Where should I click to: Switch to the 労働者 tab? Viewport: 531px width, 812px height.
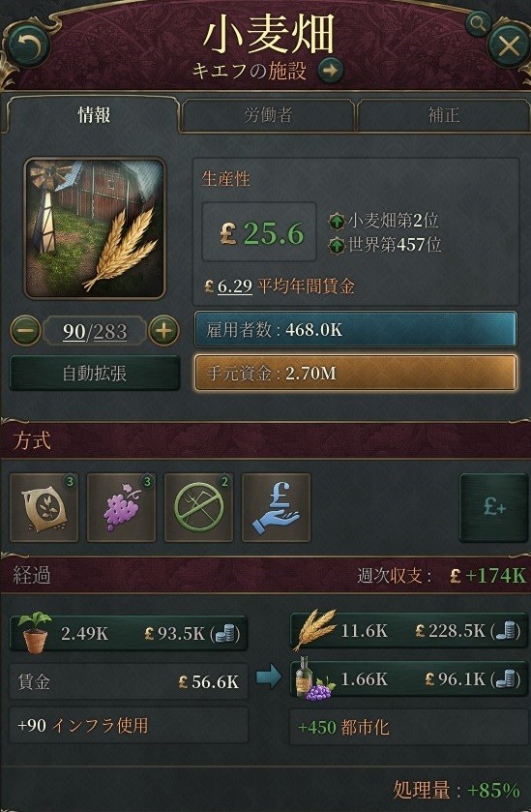click(x=268, y=115)
